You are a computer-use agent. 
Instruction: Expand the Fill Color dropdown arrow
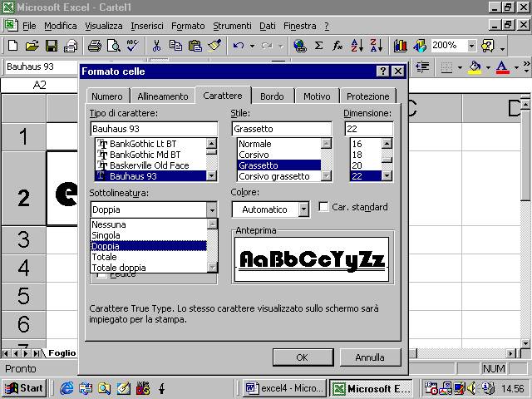tap(488, 67)
